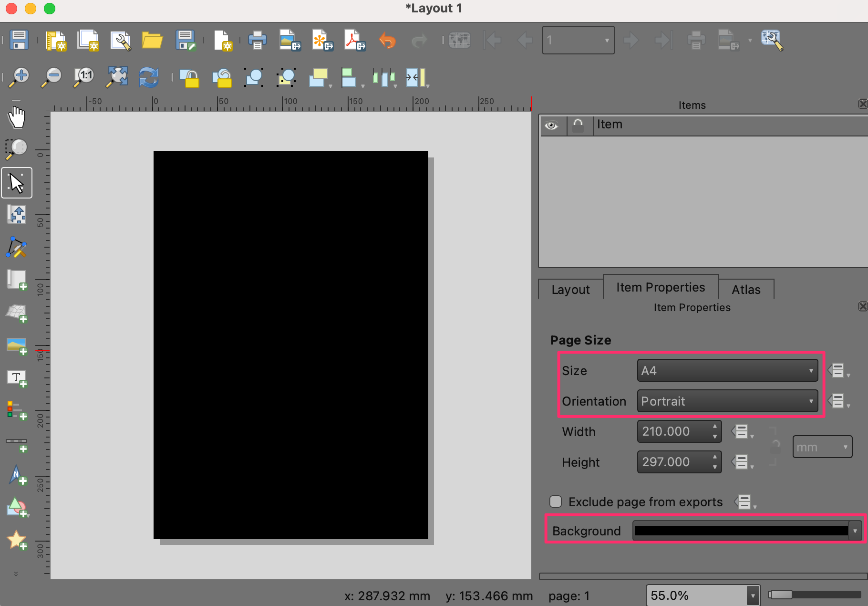Viewport: 868px width, 606px height.
Task: Click the Zoom to 100% icon
Action: (x=84, y=77)
